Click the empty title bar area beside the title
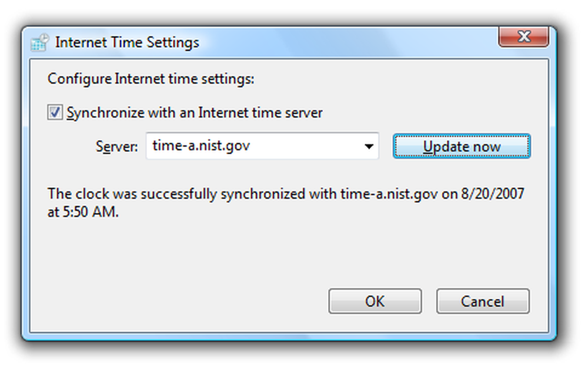Viewport: 588px width, 372px height. coord(349,42)
